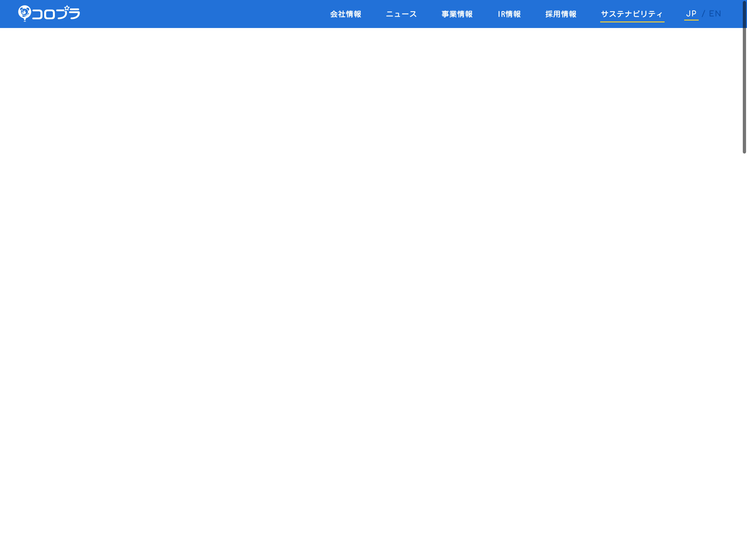The width and height of the screenshot is (747, 560).
Task: Open the 採用情報 recruitment link
Action: pos(560,14)
